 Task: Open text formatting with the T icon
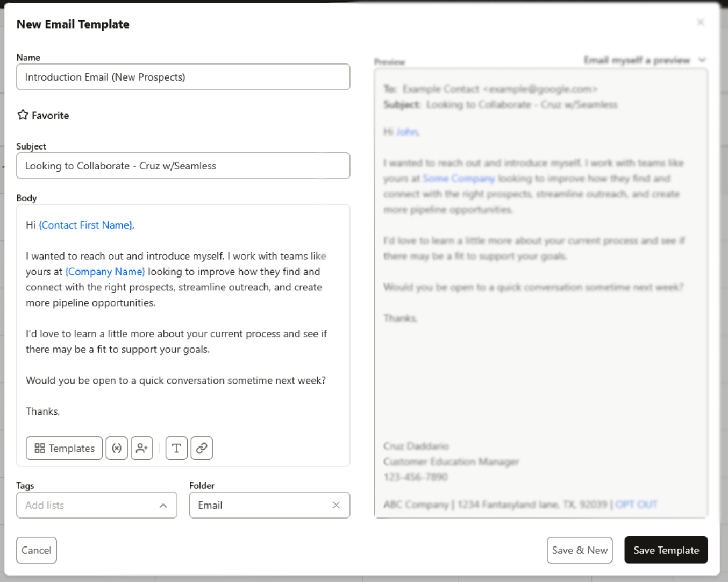pyautogui.click(x=176, y=448)
